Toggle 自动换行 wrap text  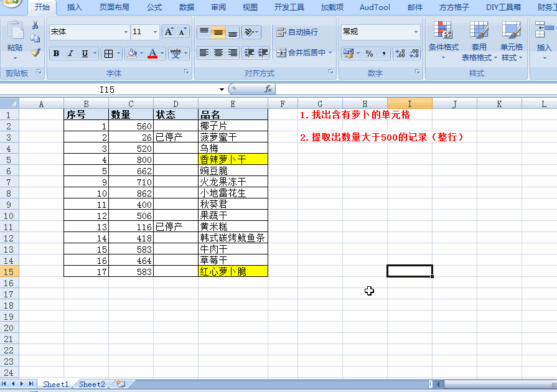coord(297,32)
